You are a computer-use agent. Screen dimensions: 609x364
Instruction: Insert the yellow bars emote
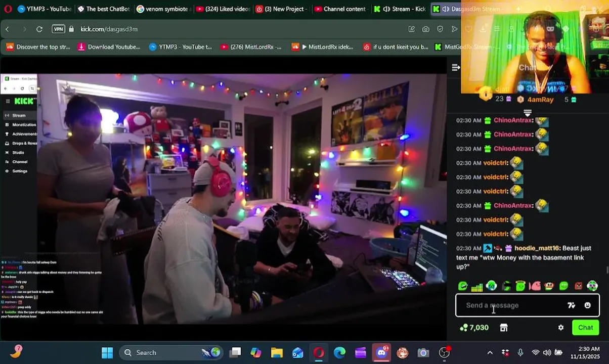coord(477,287)
